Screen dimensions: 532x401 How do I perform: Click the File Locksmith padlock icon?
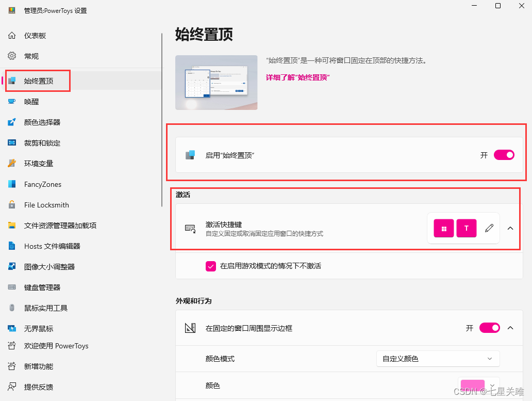point(12,205)
